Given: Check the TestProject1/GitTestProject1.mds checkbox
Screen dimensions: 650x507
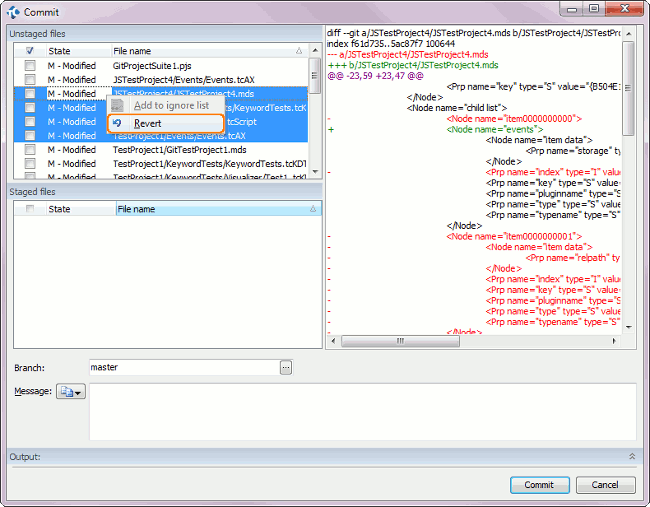Looking at the screenshot, I should (30, 149).
